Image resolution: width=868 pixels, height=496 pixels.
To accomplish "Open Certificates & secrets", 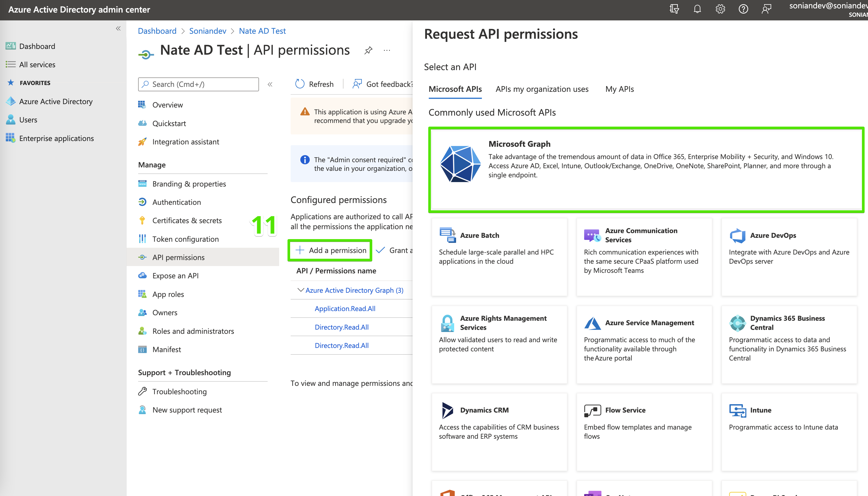I will click(x=187, y=221).
